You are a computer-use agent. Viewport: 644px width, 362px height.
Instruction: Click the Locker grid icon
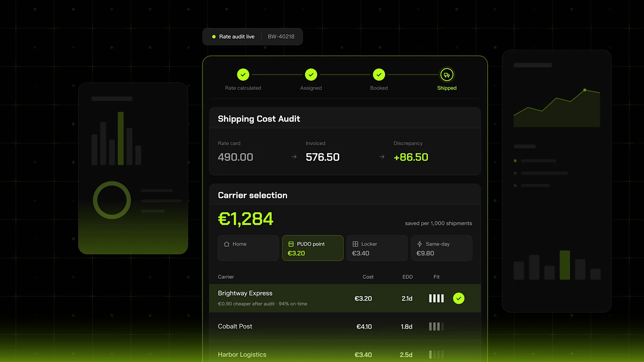pos(356,244)
